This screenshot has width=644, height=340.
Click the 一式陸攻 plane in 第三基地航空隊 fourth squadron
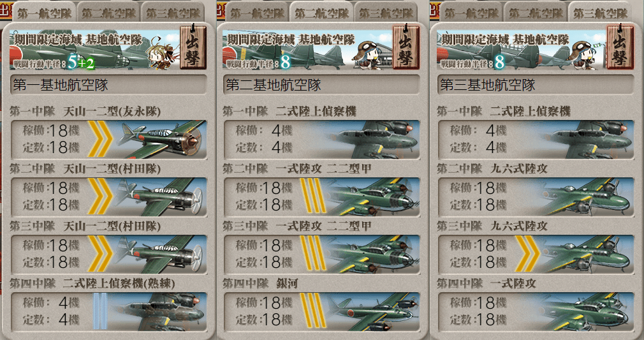pyautogui.click(x=587, y=311)
